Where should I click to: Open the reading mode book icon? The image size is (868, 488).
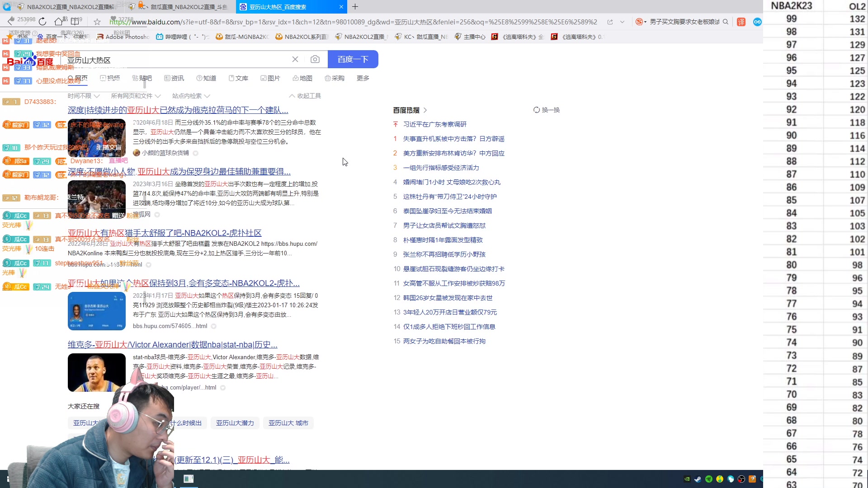pos(75,21)
